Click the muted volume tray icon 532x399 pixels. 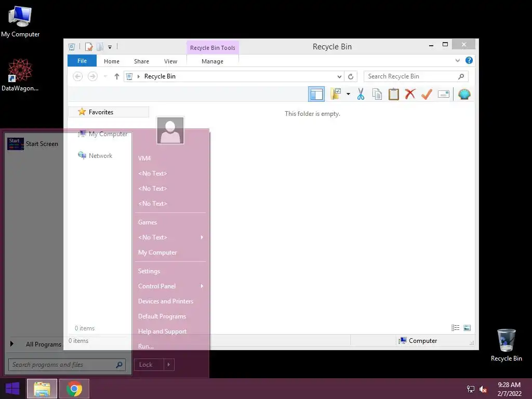click(483, 389)
